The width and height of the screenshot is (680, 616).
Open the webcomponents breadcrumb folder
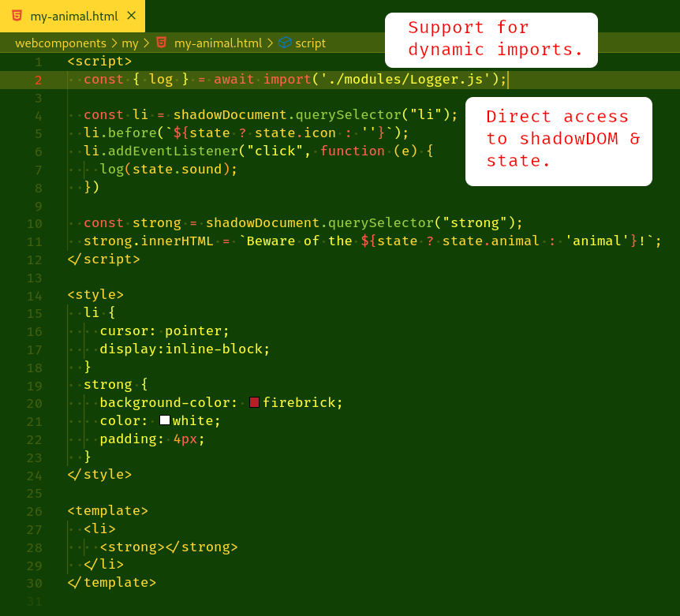click(61, 43)
